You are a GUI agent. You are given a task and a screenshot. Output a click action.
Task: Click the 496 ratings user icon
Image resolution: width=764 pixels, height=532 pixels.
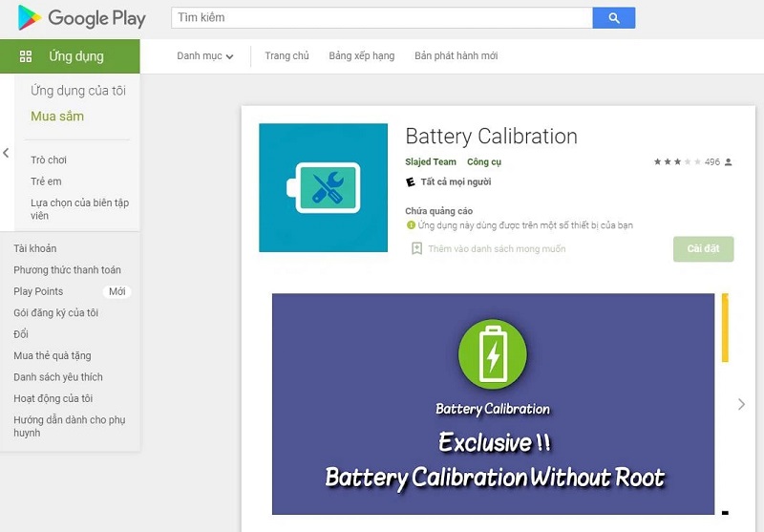[729, 161]
